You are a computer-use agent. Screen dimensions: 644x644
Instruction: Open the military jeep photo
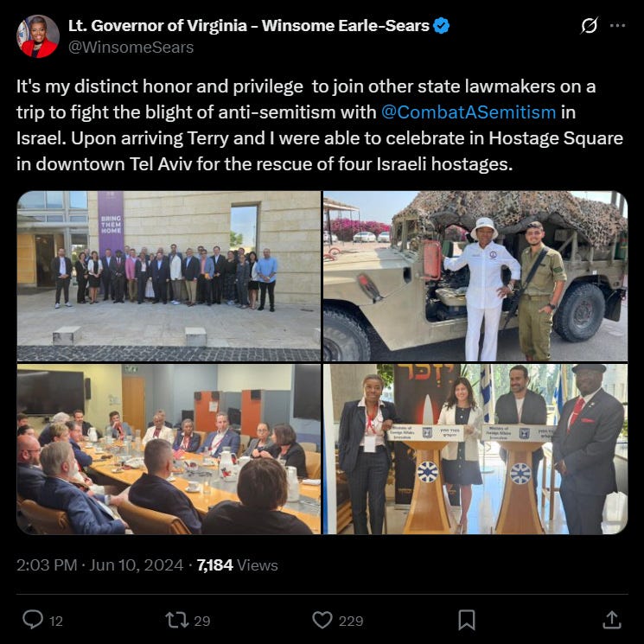[x=475, y=276]
